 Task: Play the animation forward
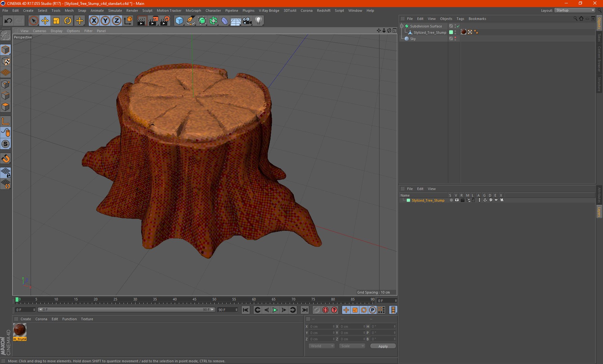pyautogui.click(x=275, y=310)
